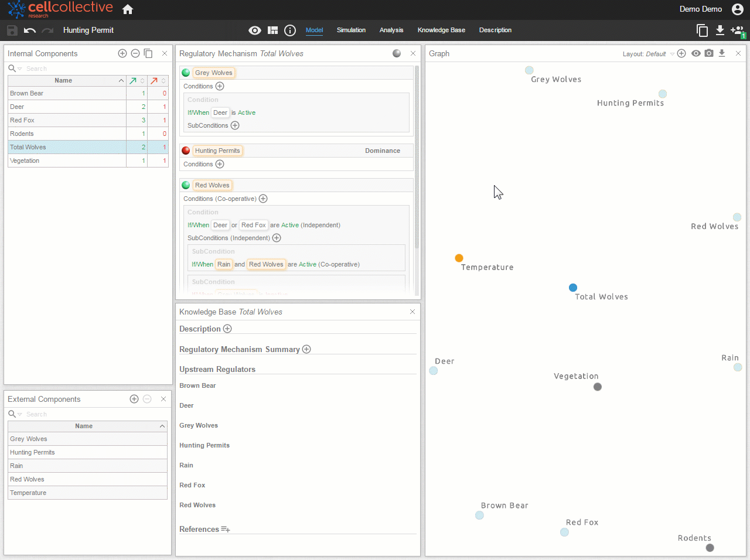Add a new external component
Image resolution: width=750 pixels, height=560 pixels.
[134, 399]
